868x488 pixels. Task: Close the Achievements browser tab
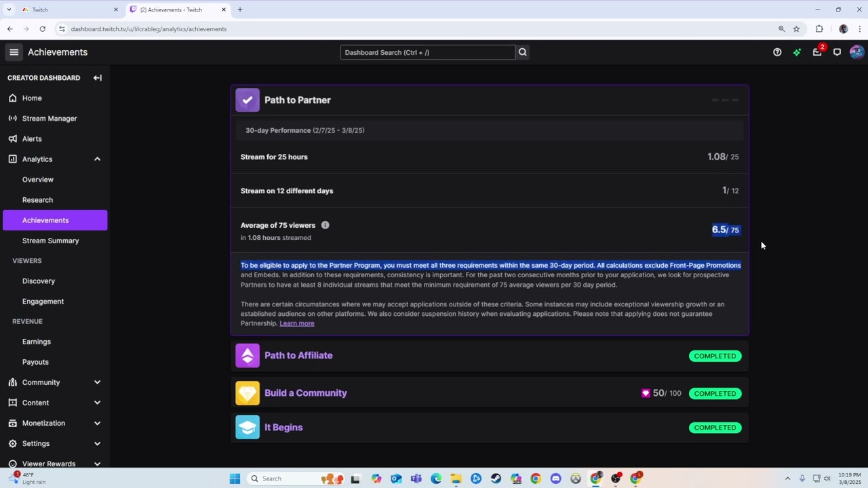click(x=224, y=9)
